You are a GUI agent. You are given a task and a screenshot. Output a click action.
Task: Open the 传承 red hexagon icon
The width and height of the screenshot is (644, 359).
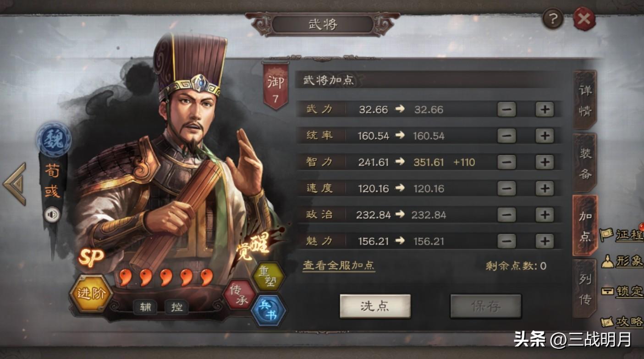[239, 294]
